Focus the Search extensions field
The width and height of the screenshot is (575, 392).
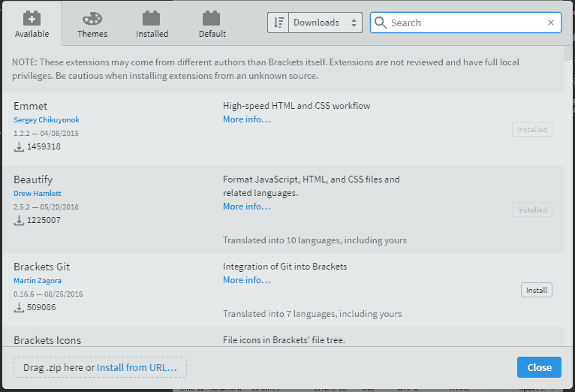[465, 23]
